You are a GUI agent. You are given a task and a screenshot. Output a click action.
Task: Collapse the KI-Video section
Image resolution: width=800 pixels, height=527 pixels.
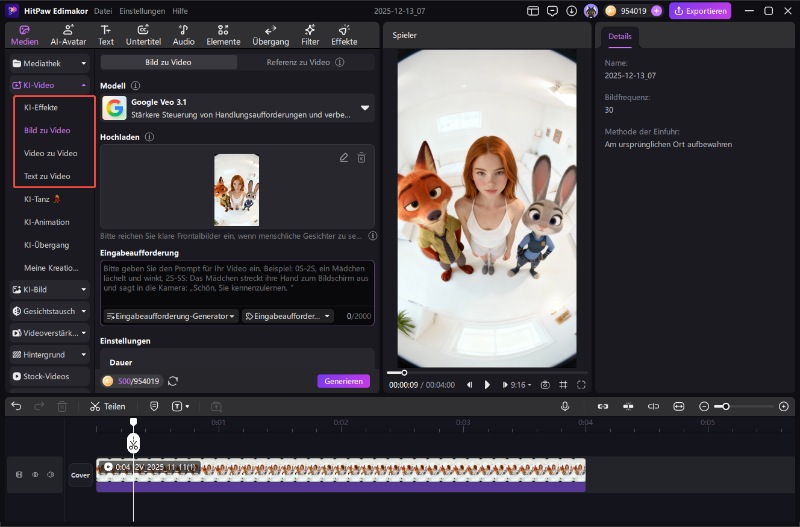(50, 85)
